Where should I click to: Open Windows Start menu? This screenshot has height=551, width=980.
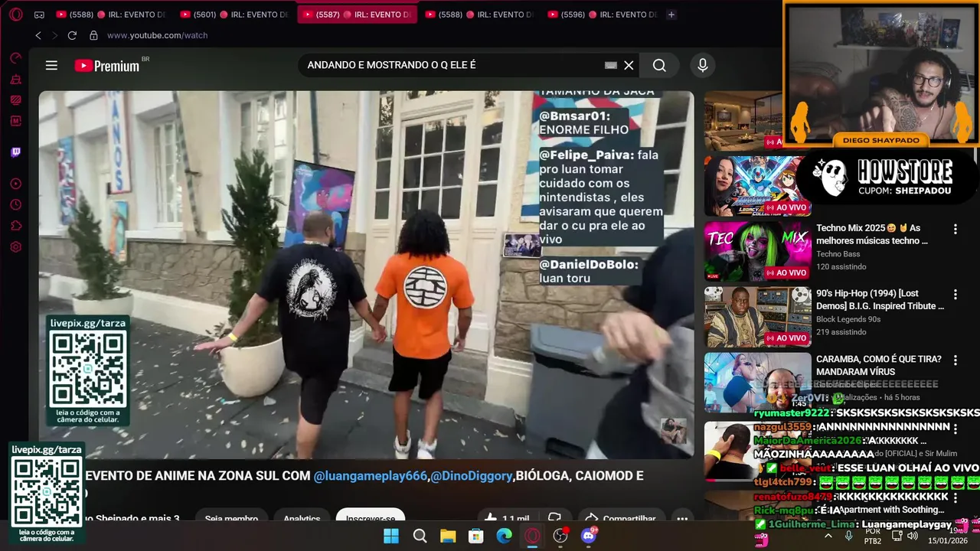tap(391, 536)
